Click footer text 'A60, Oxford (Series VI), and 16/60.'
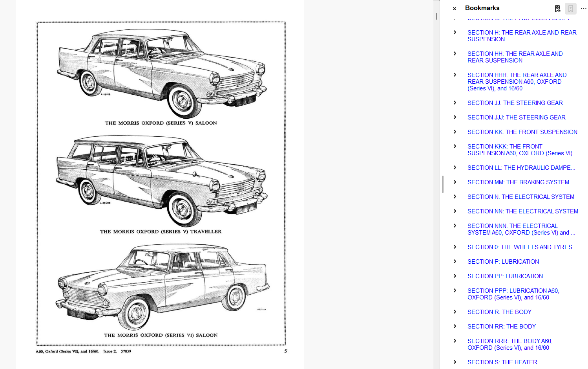This screenshot has width=588, height=369. coord(67,351)
